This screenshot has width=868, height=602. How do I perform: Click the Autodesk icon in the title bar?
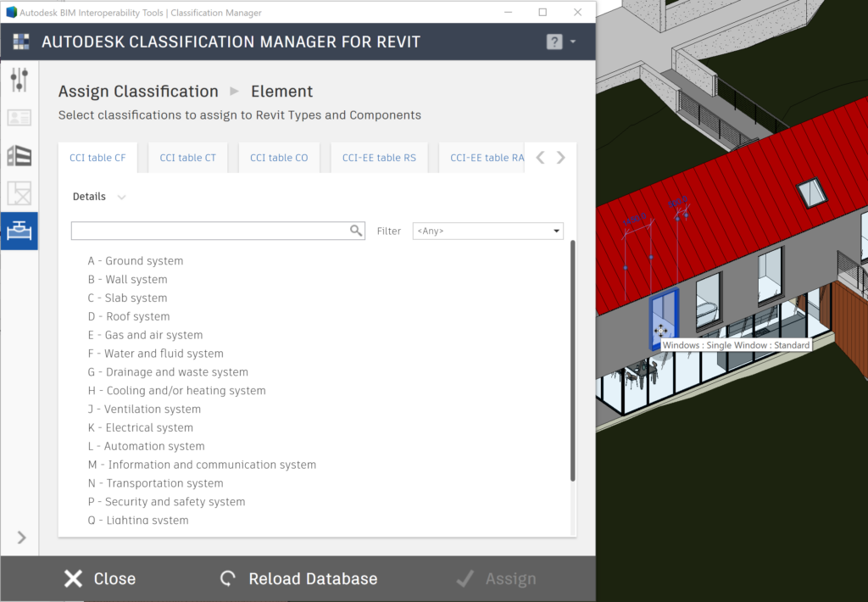point(11,12)
